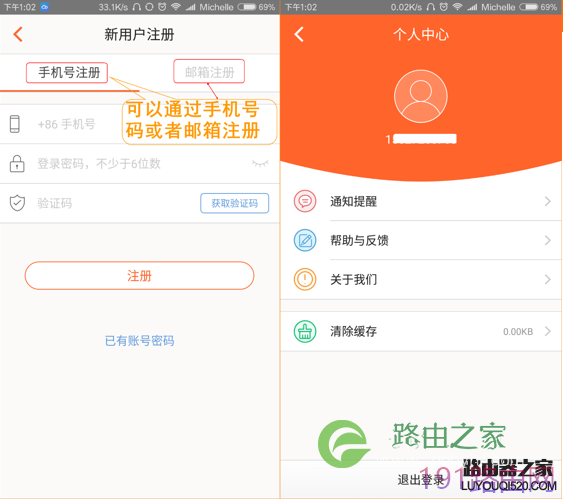Go back from the personal center screen

(x=299, y=34)
